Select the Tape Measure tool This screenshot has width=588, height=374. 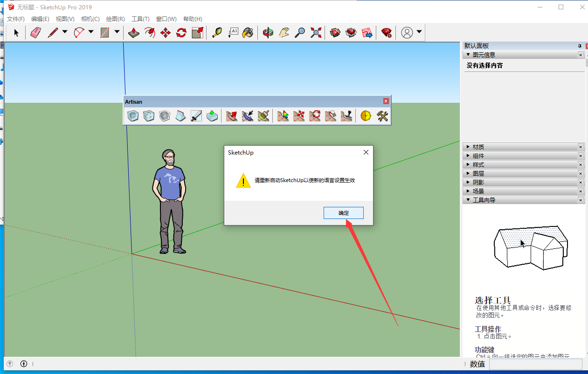point(217,32)
